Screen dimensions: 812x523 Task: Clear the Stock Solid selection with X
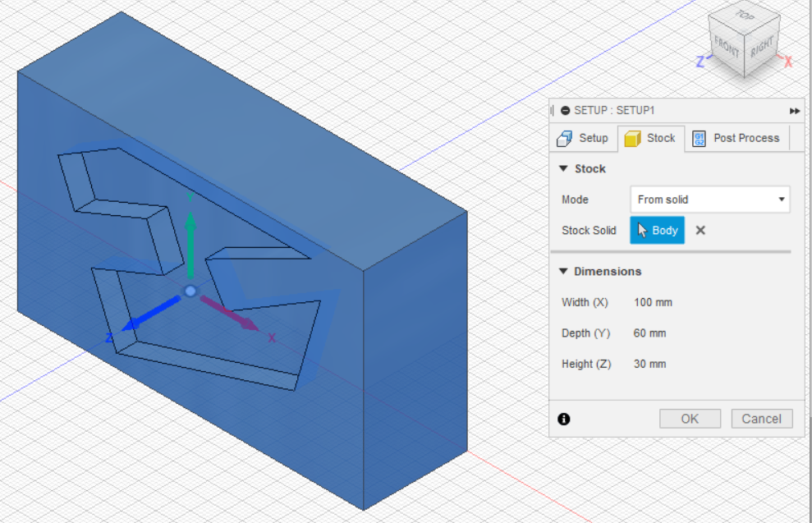[700, 231]
